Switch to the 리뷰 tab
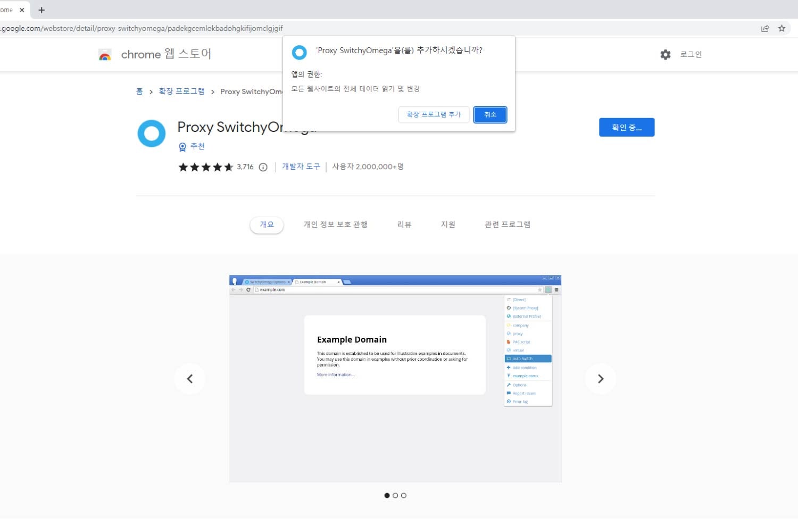Image resolution: width=798 pixels, height=532 pixels. (404, 225)
